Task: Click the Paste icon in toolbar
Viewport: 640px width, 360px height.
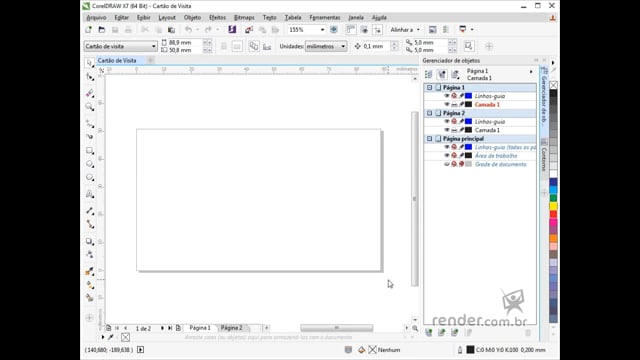Action: pyautogui.click(x=171, y=29)
